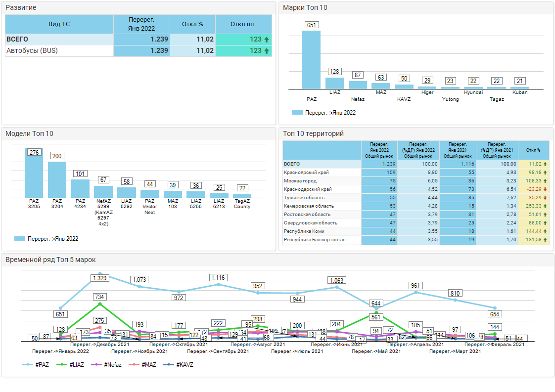Click green up arrow for Москва город
This screenshot has height=392, width=555.
tap(545, 181)
